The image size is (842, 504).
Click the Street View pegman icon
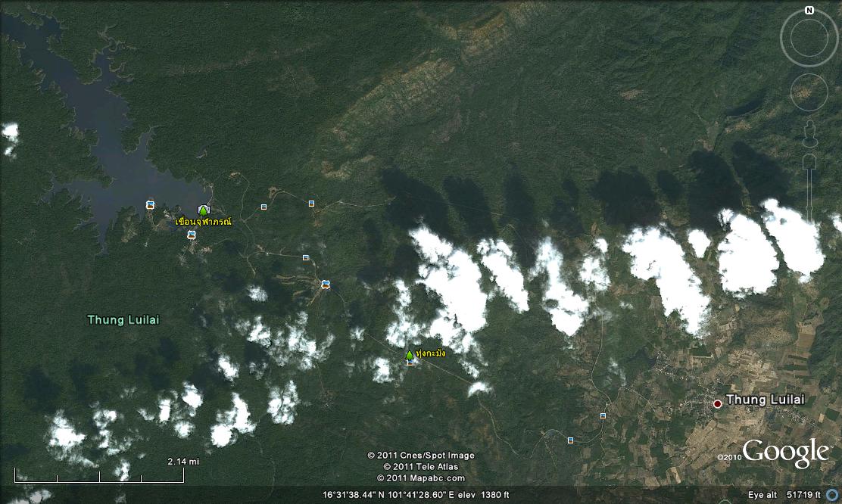(x=809, y=134)
